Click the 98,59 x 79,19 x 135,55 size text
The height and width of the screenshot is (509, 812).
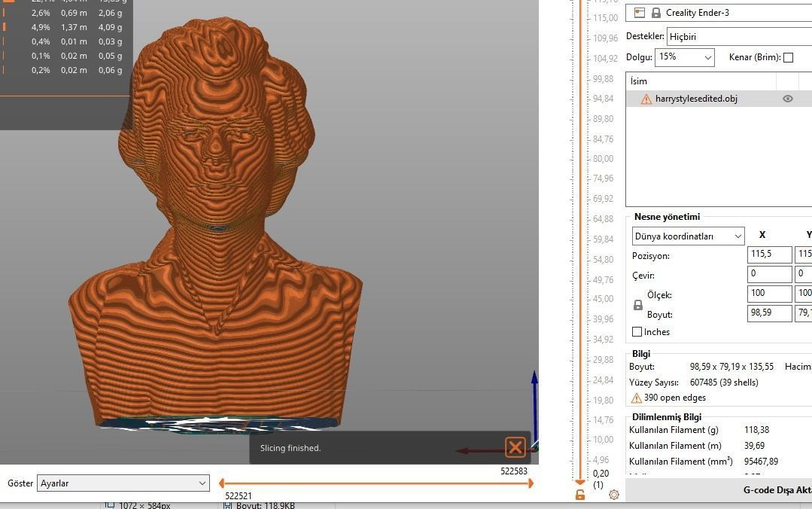pyautogui.click(x=731, y=367)
